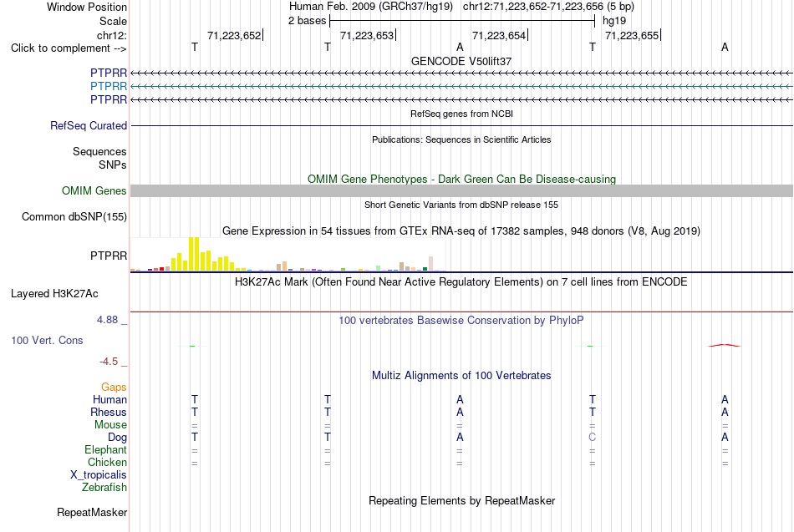
Task: Click the tallest yellow GTEx expression bar
Action: pos(194,254)
